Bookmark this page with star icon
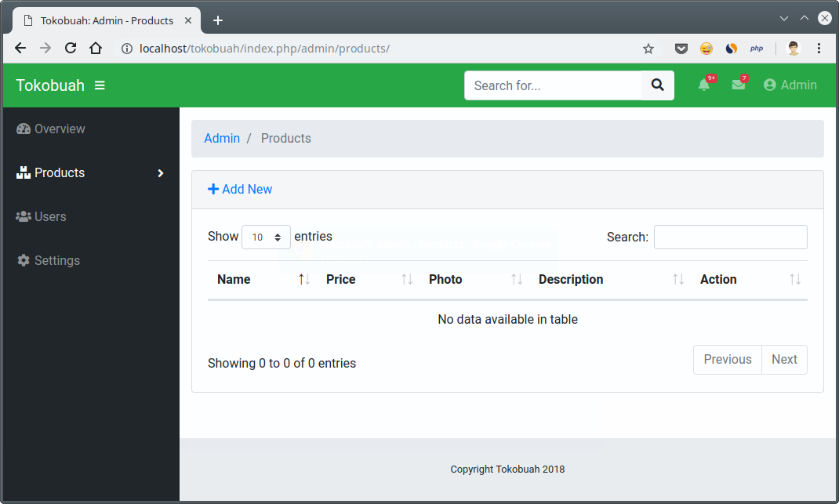 [x=648, y=49]
